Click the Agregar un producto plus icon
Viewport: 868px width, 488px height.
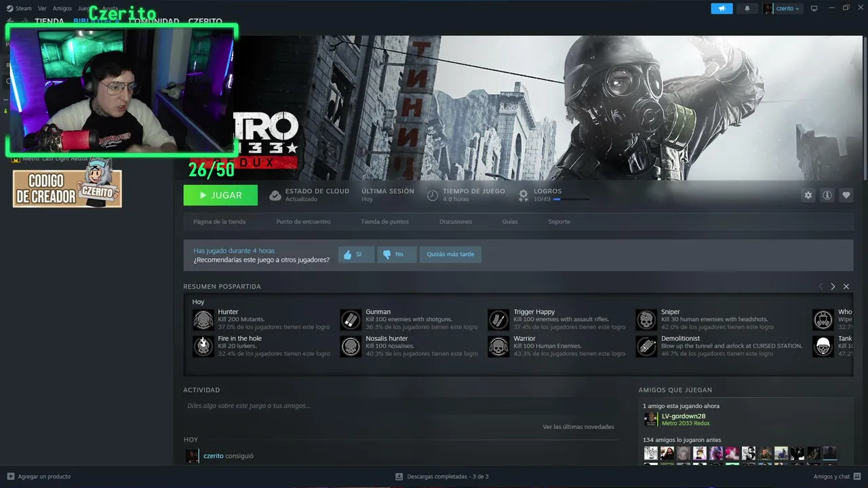tap(10, 476)
